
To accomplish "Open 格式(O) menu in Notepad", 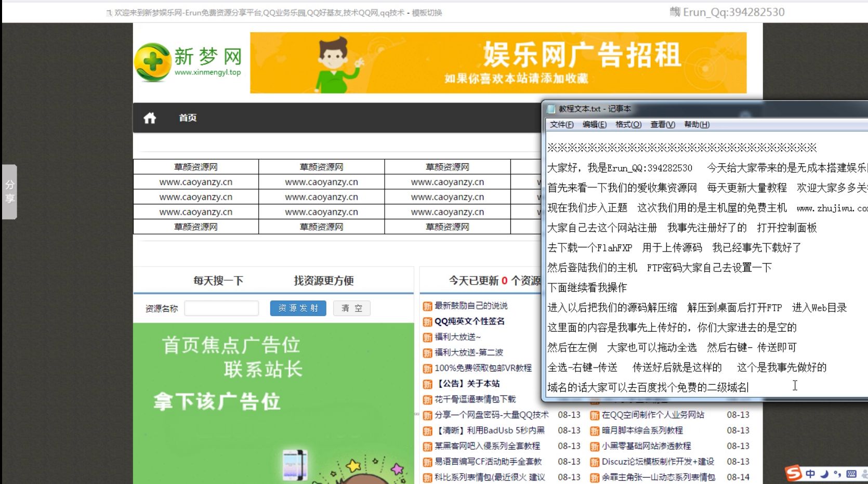I will pos(628,125).
